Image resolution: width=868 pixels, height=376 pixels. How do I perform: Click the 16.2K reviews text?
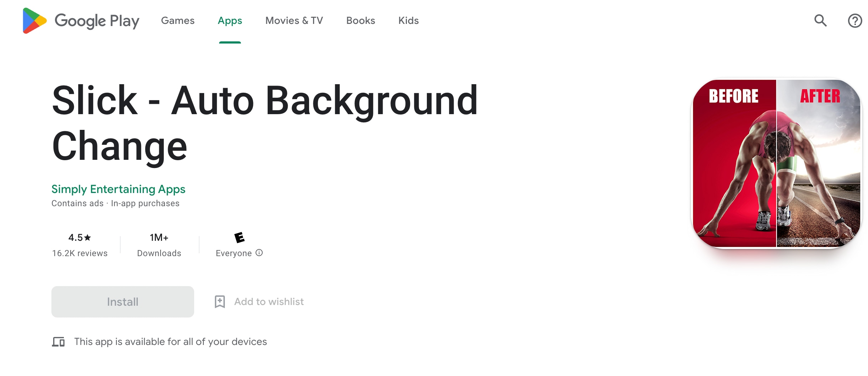[x=80, y=253]
